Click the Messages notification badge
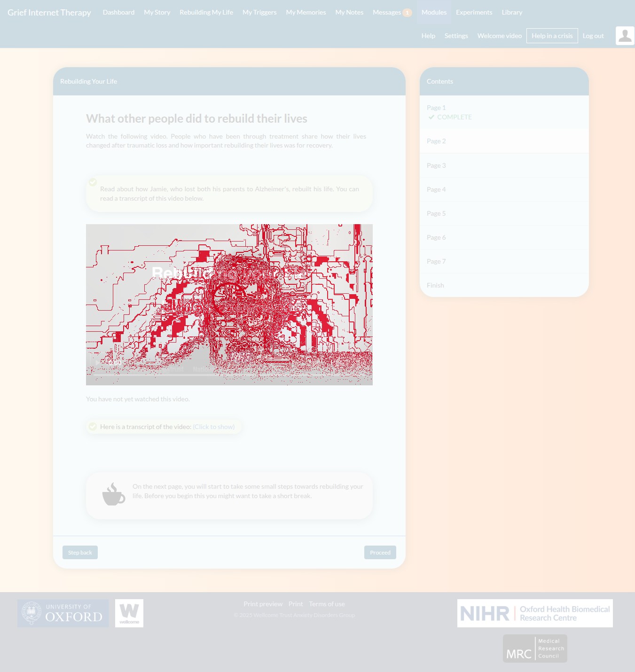635x672 pixels. click(x=407, y=13)
